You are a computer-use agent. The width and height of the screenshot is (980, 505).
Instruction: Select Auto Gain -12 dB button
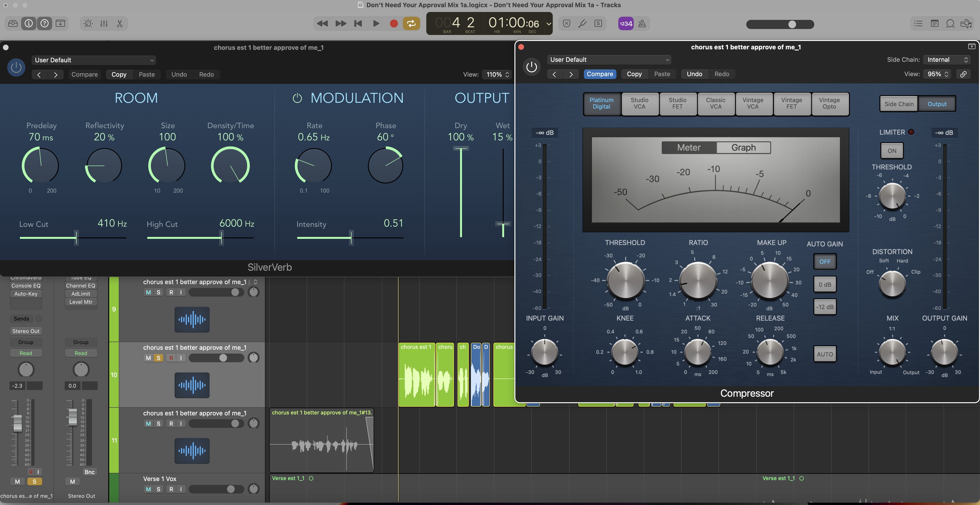[824, 307]
